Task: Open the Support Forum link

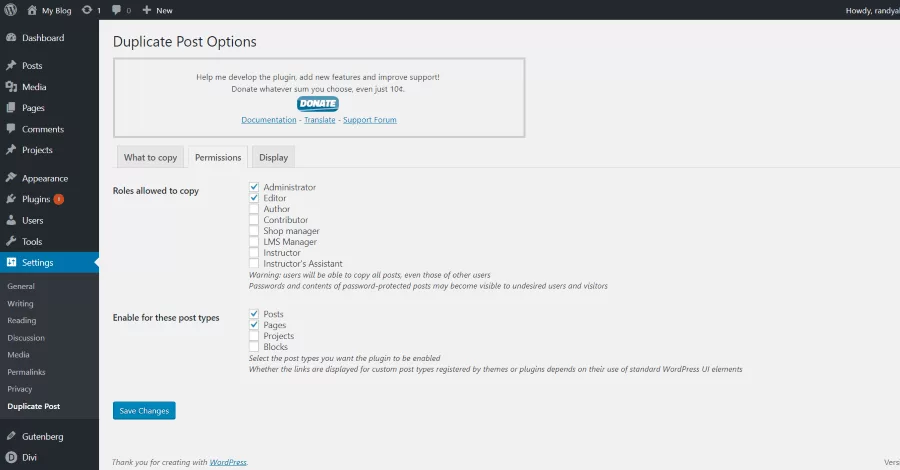Action: 370,119
